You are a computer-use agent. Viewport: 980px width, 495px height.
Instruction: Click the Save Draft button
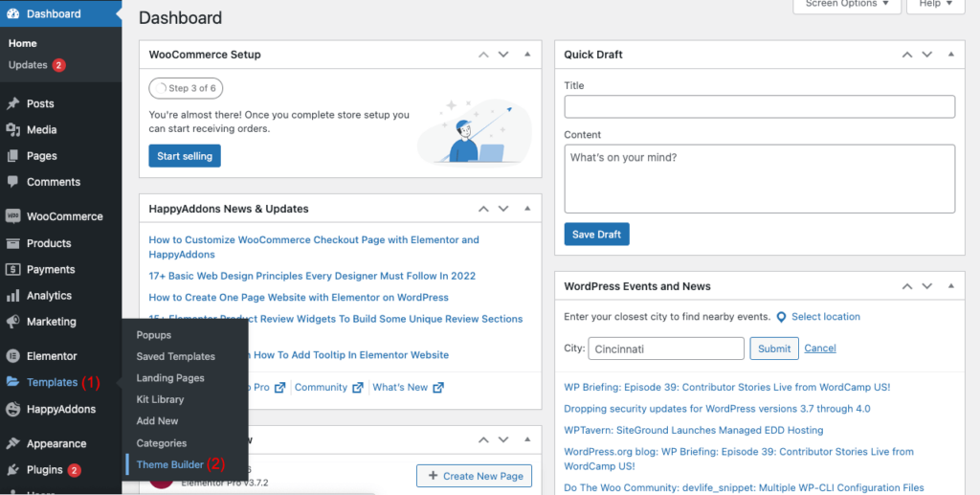[x=596, y=235]
